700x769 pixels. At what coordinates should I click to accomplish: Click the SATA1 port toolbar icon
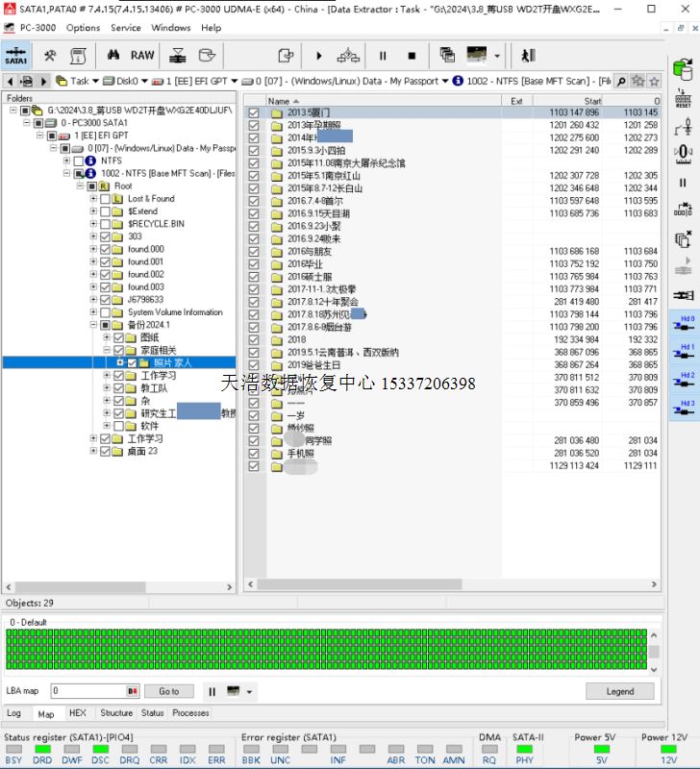point(15,55)
